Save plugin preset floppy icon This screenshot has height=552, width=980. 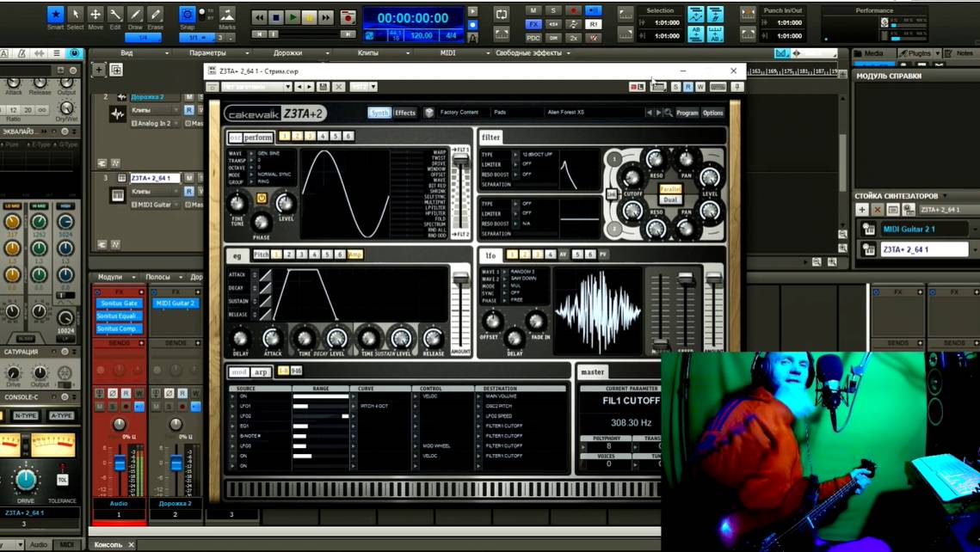tap(324, 87)
